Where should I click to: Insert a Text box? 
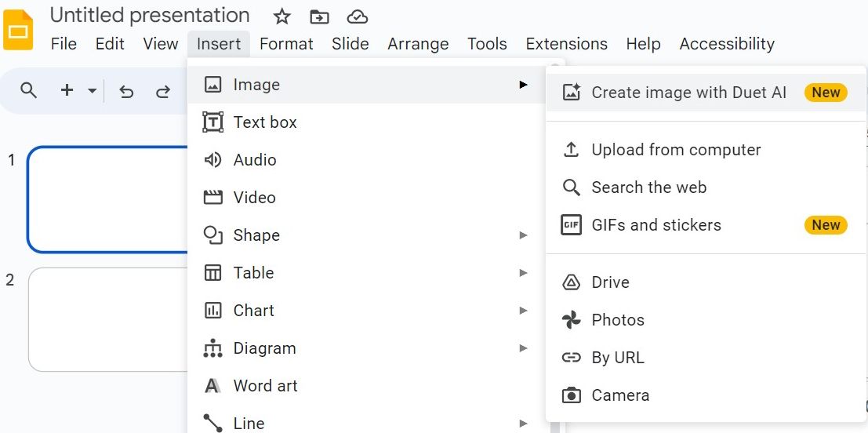[265, 122]
